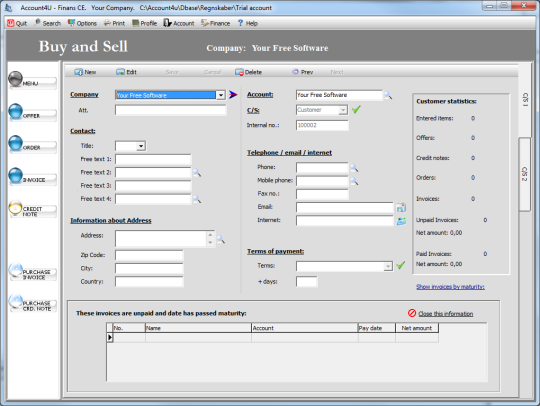540x406 pixels.
Task: Click the row selector arrow in table
Action: point(110,337)
